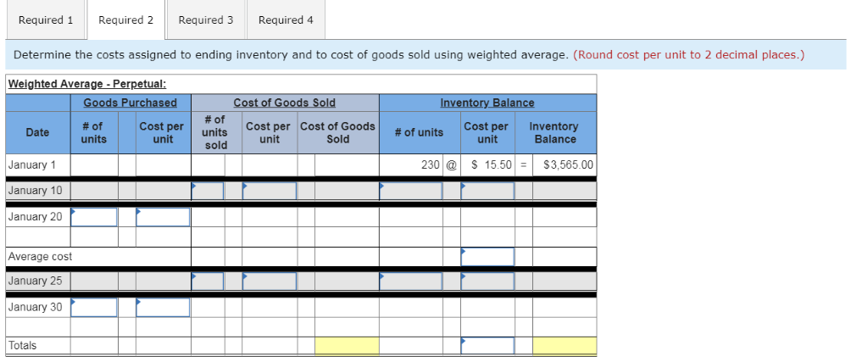Select the $3,565.00 inventory balance value
The image size is (868, 362).
tap(568, 165)
